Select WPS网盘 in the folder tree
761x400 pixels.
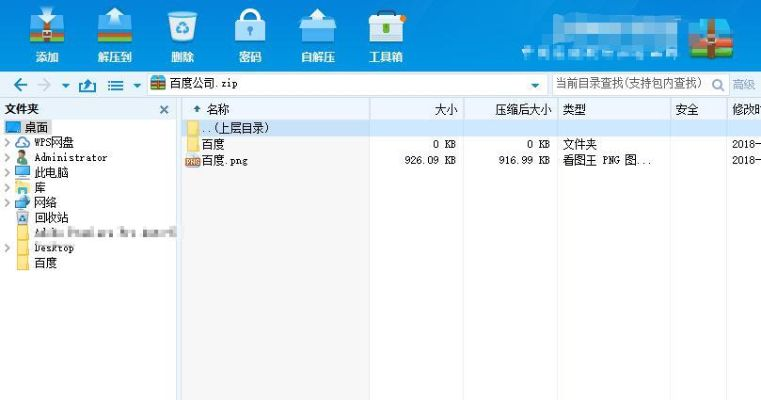point(54,142)
